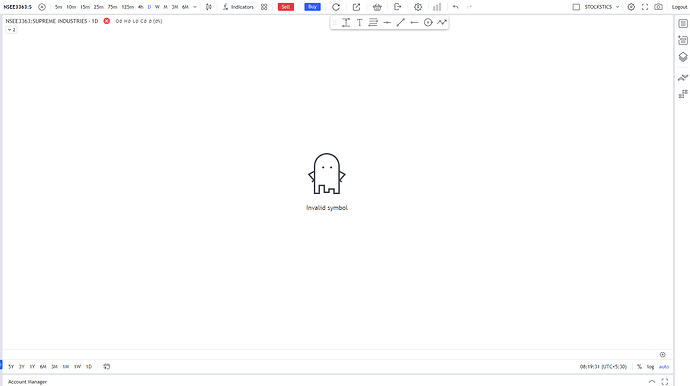Open time axis settings gear icon
Viewport: 690px width, 386px height.
[663, 355]
